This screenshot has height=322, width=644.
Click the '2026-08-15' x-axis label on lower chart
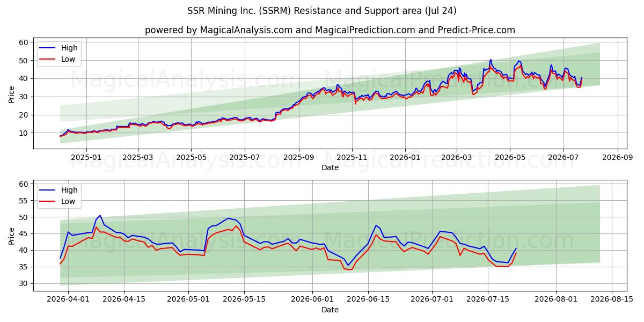coord(612,300)
